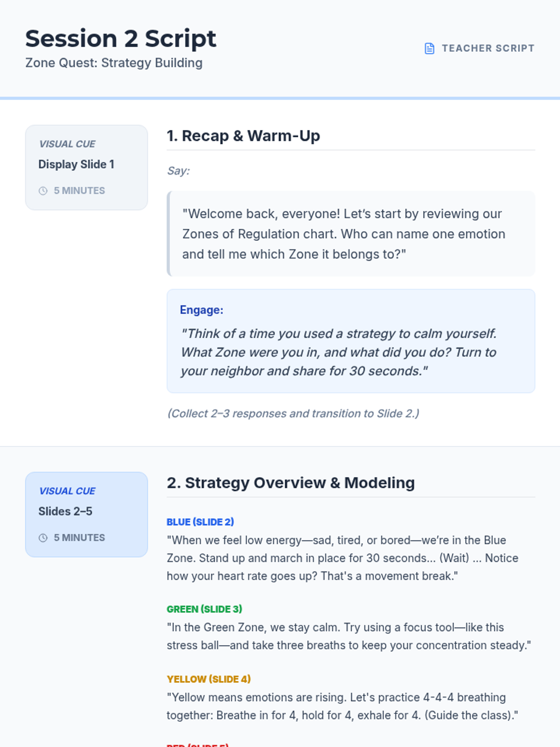
Task: Click the clock icon in Slide 1 cue
Action: pyautogui.click(x=43, y=191)
